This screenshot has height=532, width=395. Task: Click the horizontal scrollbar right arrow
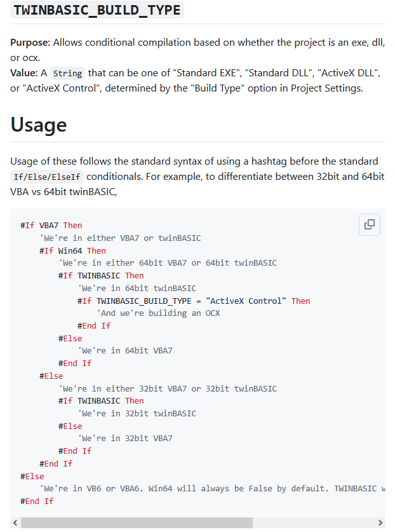click(x=380, y=522)
